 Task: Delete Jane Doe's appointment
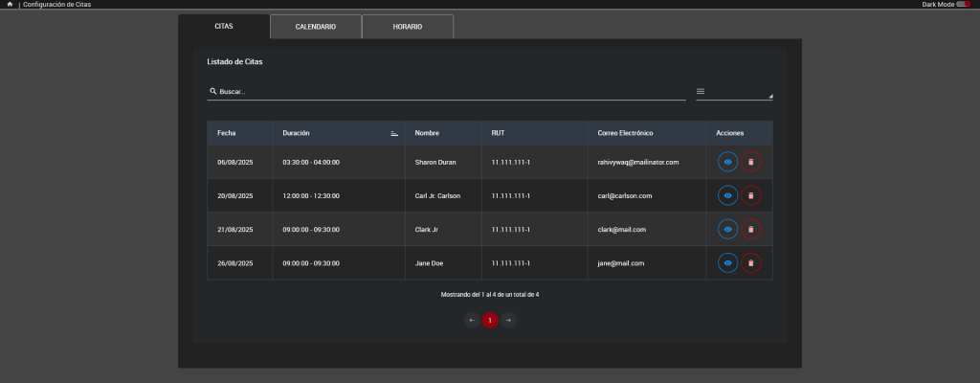tap(751, 262)
